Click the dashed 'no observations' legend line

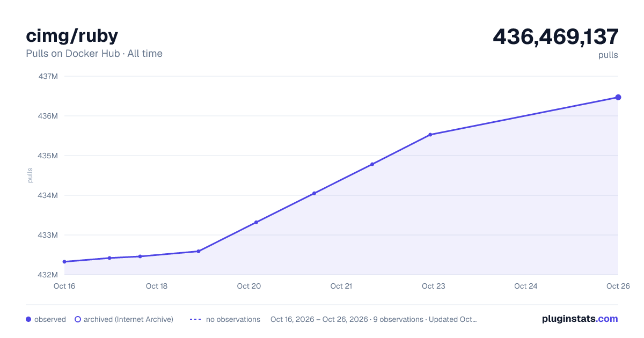(195, 319)
